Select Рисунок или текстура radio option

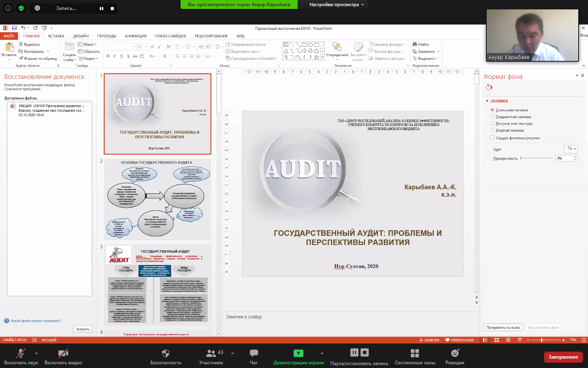pos(492,123)
